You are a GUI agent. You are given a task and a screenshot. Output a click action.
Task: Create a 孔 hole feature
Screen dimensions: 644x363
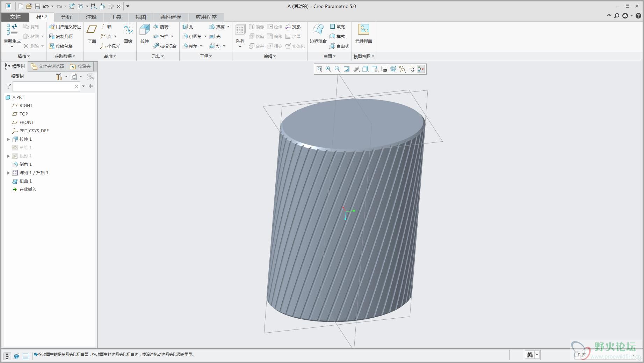[188, 27]
